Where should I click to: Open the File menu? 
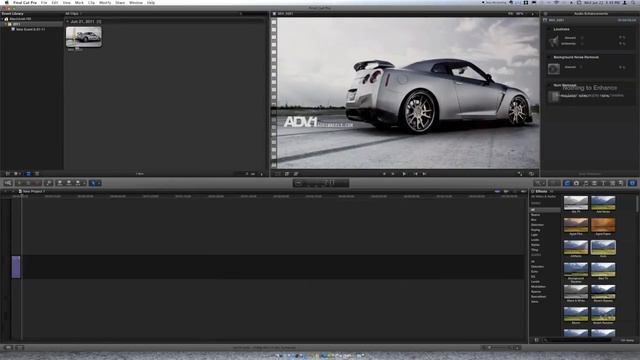point(44,2)
